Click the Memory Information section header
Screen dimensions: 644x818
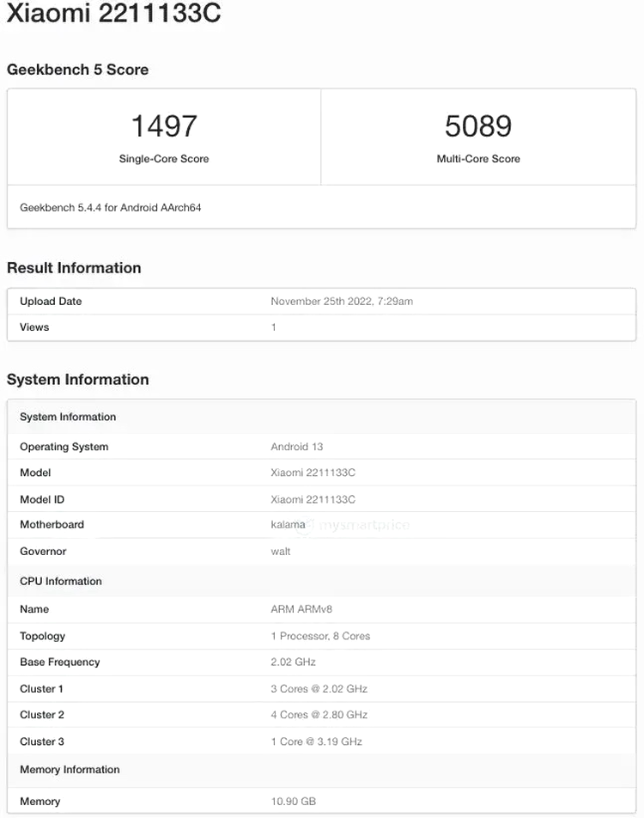pyautogui.click(x=70, y=770)
